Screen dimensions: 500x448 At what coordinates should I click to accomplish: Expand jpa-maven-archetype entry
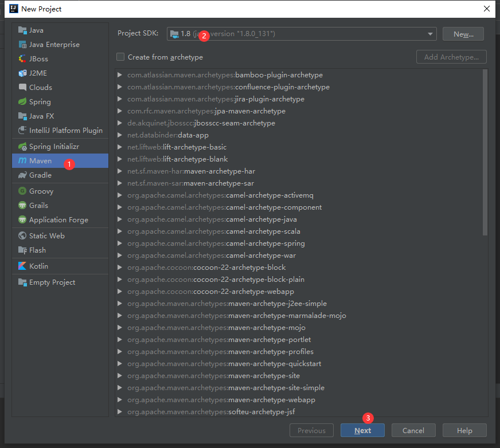120,111
